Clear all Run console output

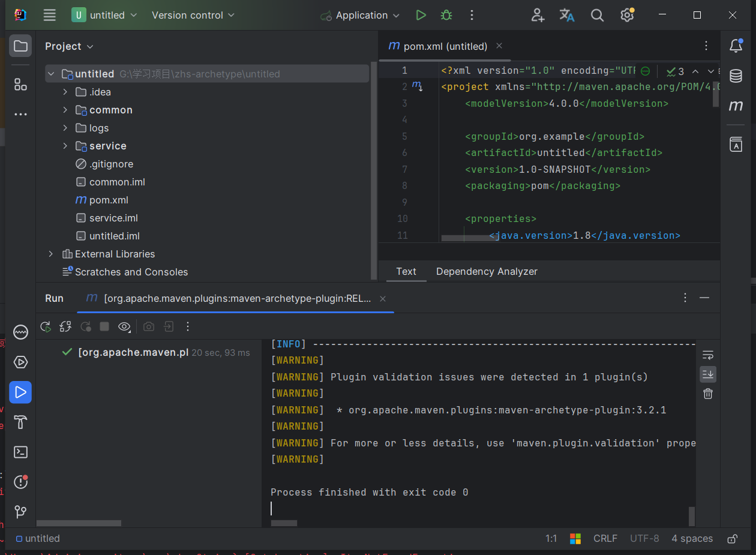(708, 394)
